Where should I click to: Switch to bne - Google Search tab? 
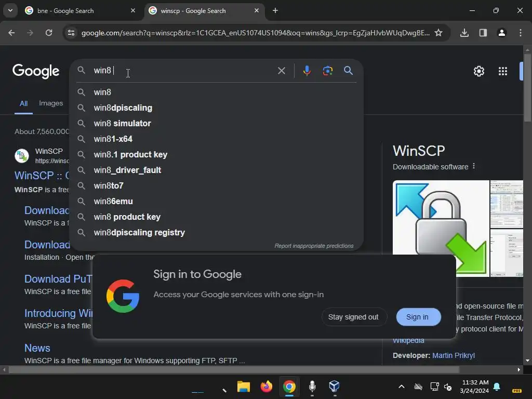pyautogui.click(x=81, y=11)
